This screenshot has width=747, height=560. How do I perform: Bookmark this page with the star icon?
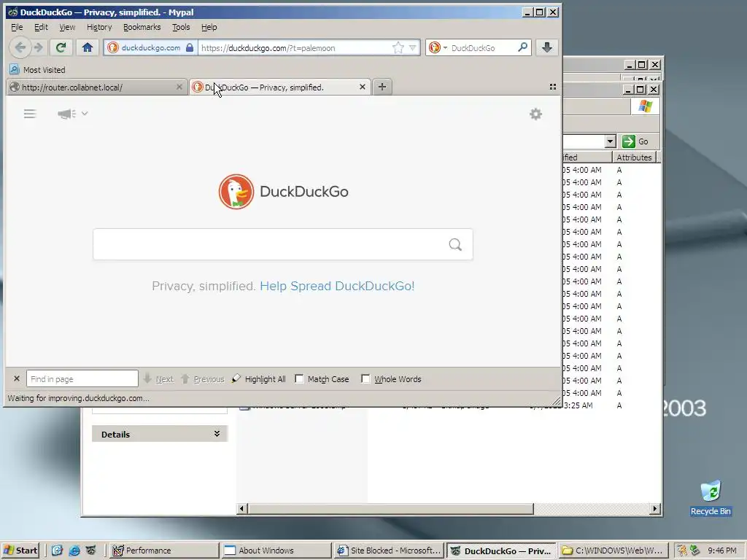pyautogui.click(x=398, y=47)
